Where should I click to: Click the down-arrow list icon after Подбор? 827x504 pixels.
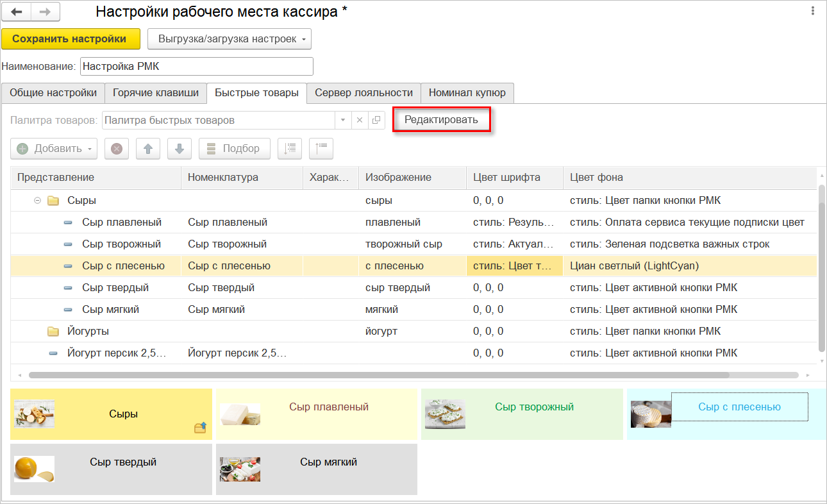(x=290, y=149)
